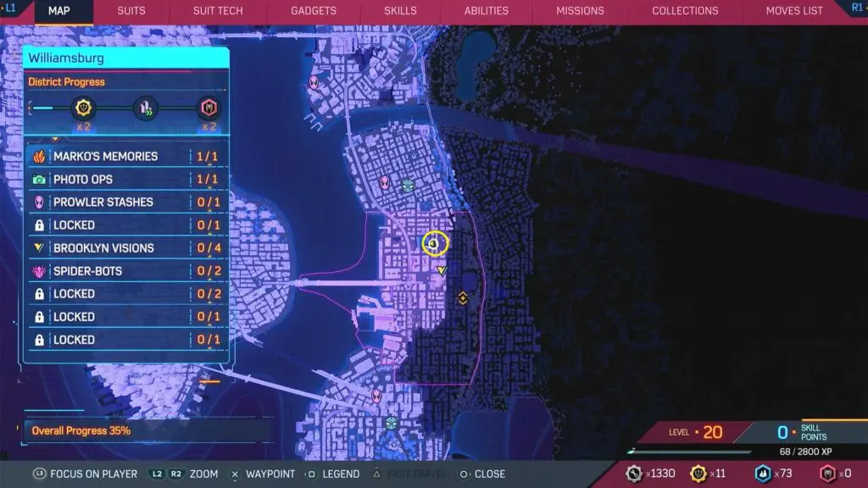Select the teal marker at the map's bottom
Viewport: 868px width, 488px height.
pos(391,422)
